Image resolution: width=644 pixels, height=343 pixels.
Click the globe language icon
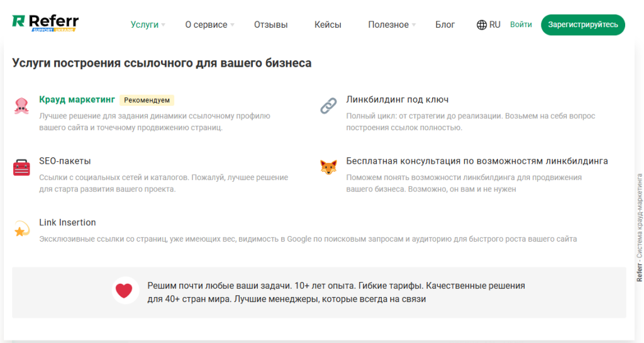click(x=482, y=25)
